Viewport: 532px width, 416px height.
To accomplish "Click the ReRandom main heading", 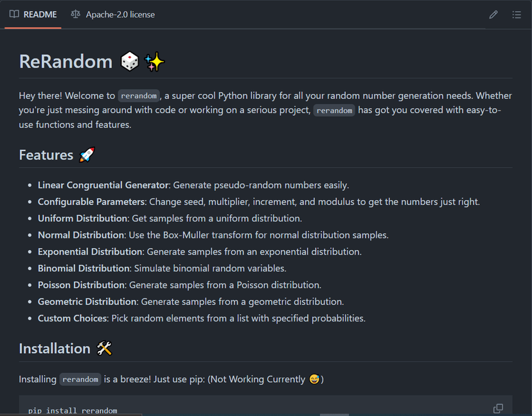I will [x=66, y=62].
